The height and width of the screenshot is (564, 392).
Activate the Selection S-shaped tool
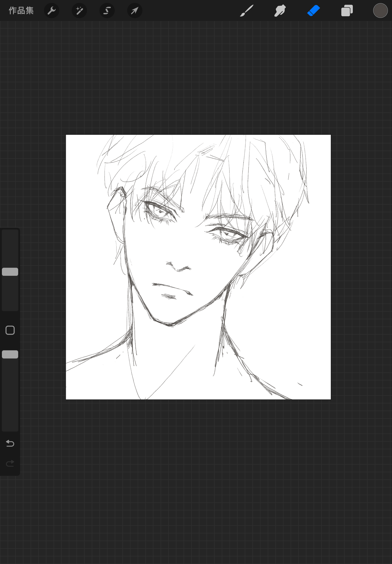pos(107,11)
